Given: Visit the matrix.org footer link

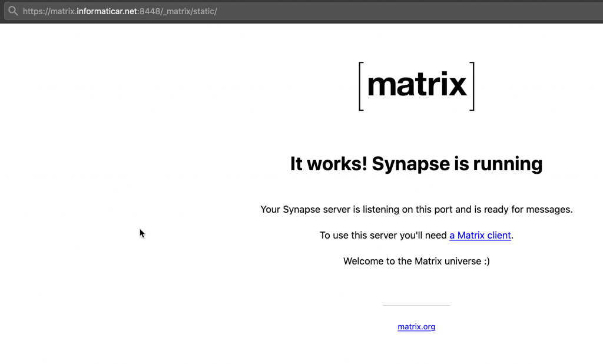Looking at the screenshot, I should pyautogui.click(x=416, y=327).
